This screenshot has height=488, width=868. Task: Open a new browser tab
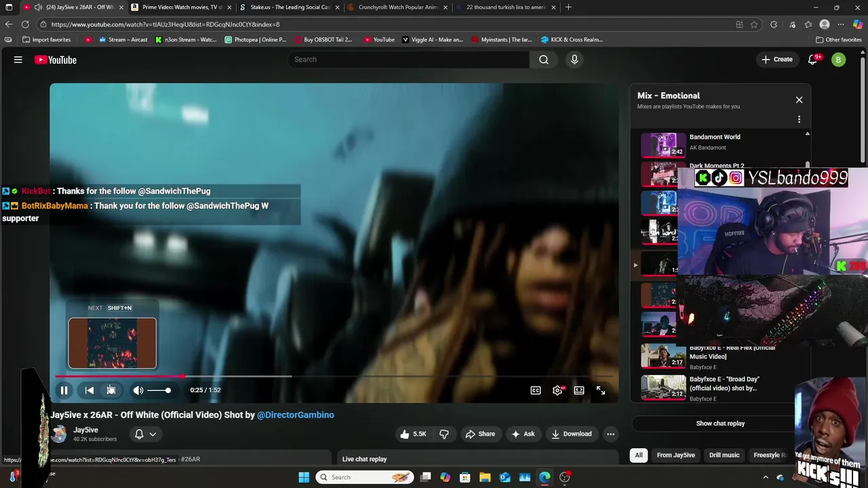point(568,7)
